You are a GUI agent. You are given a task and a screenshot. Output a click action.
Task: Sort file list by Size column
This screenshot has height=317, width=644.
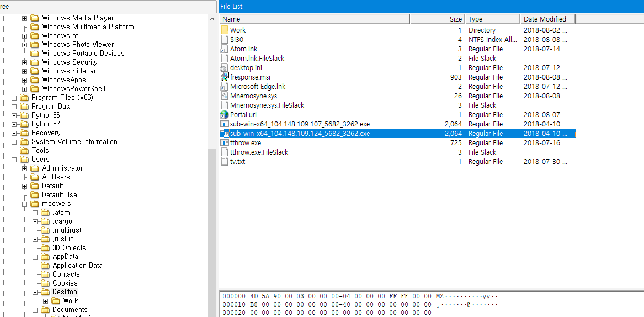438,19
